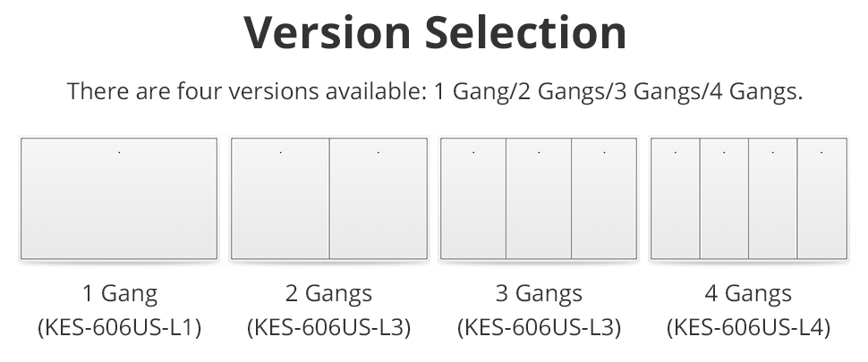
Task: Tap the left button of the 3 Gangs switch
Action: (473, 198)
